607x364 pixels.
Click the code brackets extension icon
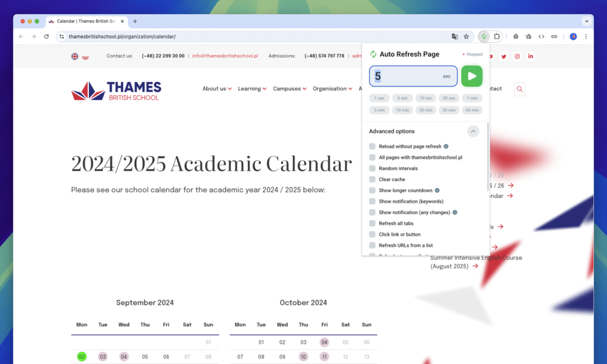pyautogui.click(x=541, y=36)
